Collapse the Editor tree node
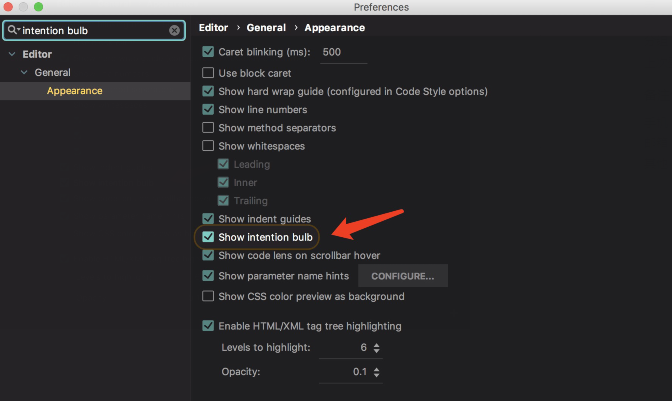This screenshot has width=672, height=401. click(11, 54)
